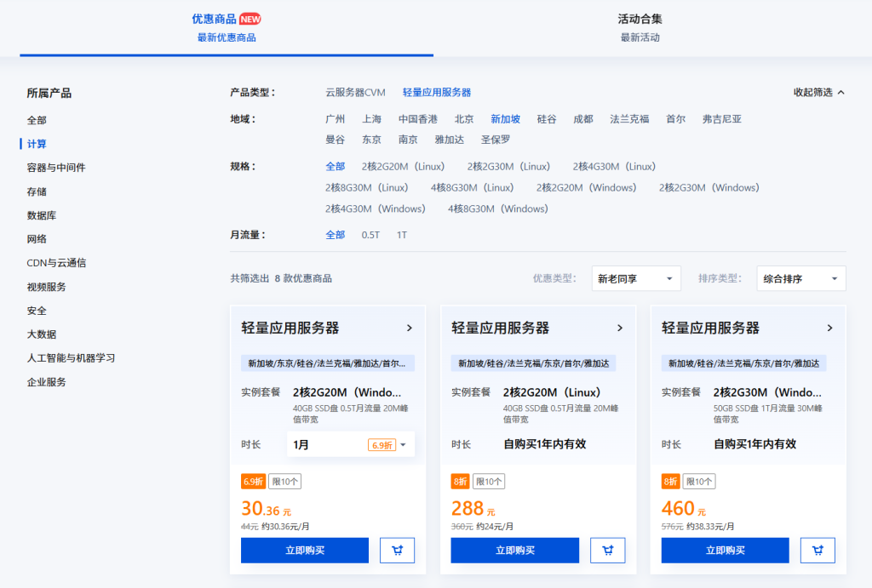This screenshot has height=588, width=872.
Task: Select spec 2核8G30M (Linux)
Action: coord(367,187)
